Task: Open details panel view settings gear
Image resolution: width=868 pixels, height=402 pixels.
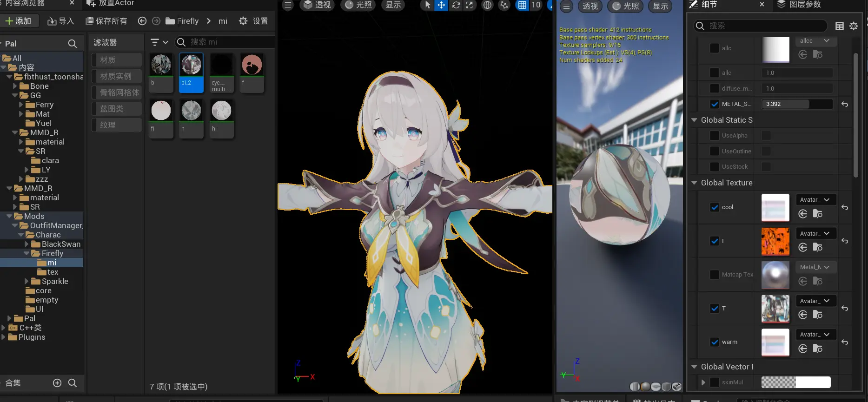Action: [854, 26]
